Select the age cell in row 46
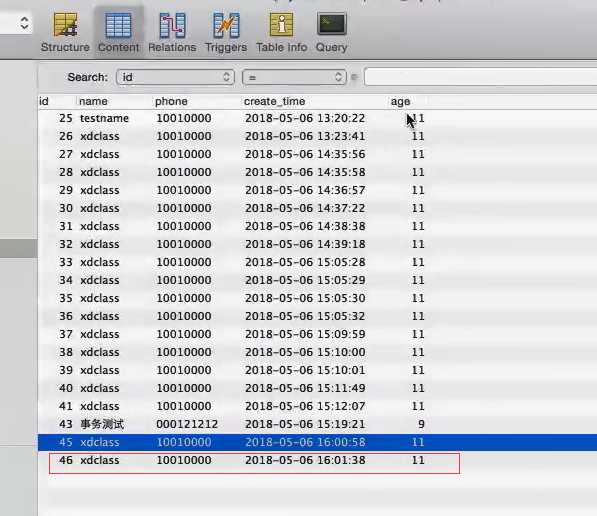The image size is (597, 516). (x=418, y=460)
